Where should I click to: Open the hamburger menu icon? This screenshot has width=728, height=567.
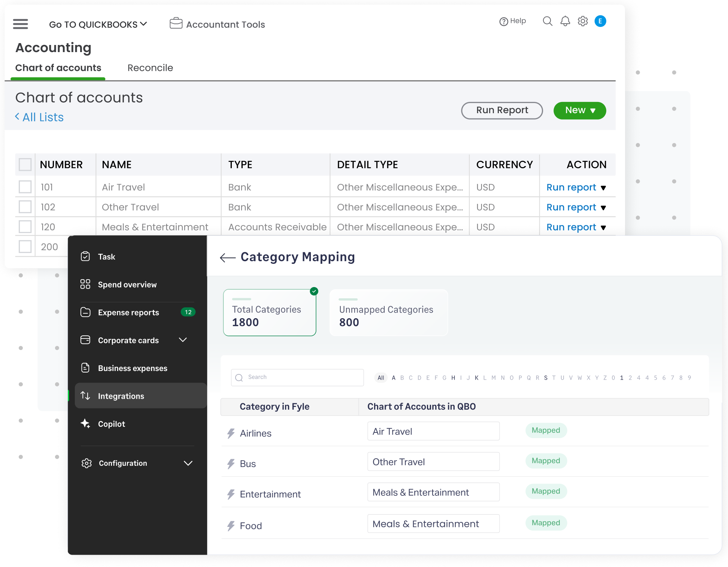pos(21,24)
